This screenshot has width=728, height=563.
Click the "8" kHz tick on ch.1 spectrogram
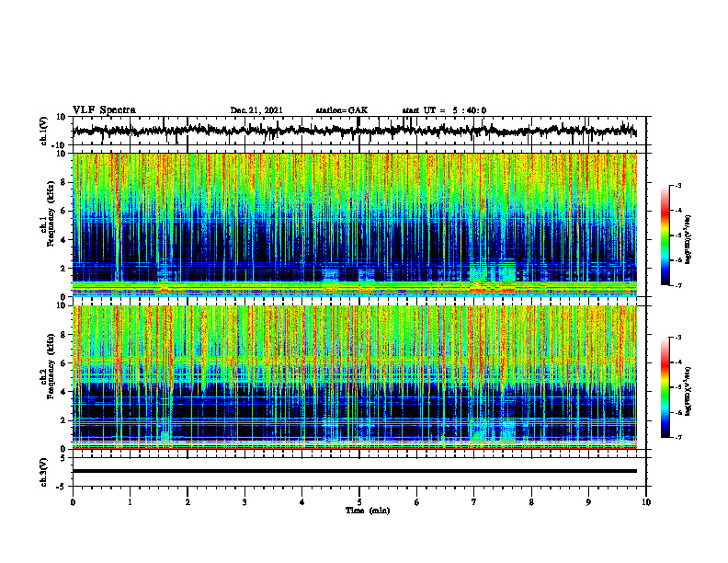tap(63, 182)
